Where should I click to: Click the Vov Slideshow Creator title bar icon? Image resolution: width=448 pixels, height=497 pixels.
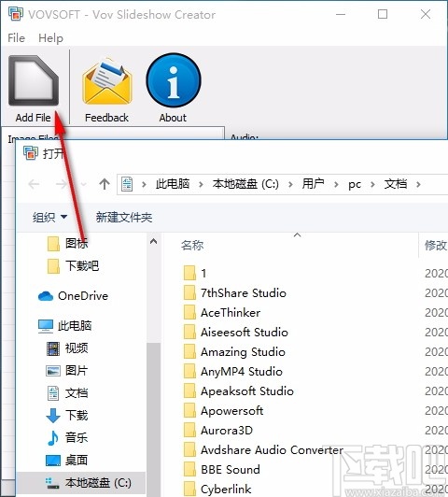[16, 14]
